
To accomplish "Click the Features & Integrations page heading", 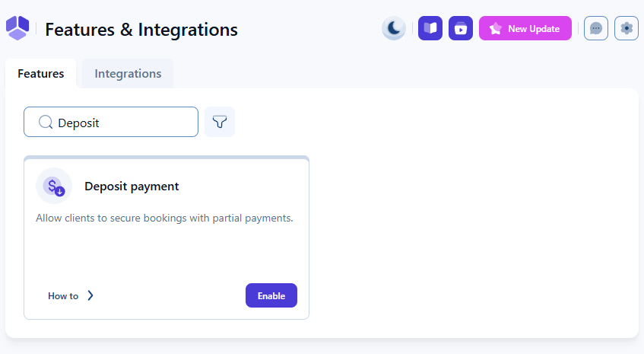I will point(141,30).
